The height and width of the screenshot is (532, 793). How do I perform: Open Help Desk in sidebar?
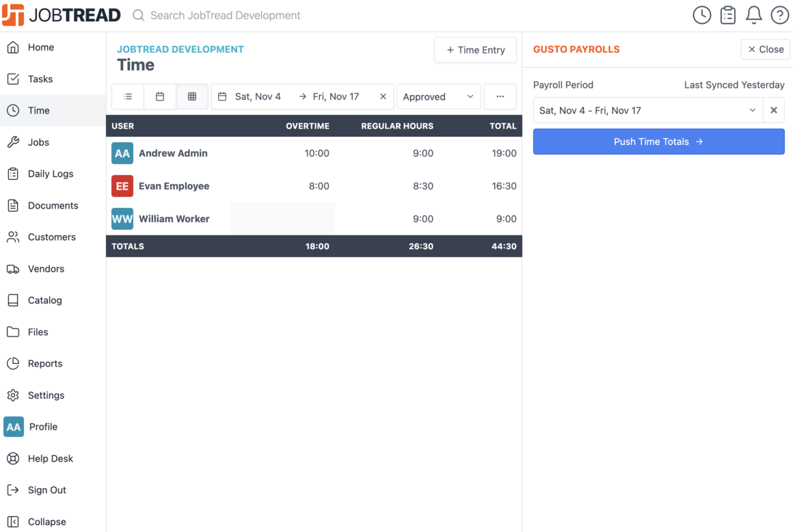click(53, 458)
